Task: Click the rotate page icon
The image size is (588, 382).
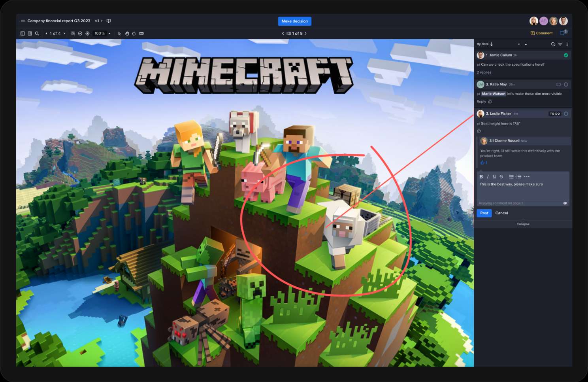Action: click(134, 34)
